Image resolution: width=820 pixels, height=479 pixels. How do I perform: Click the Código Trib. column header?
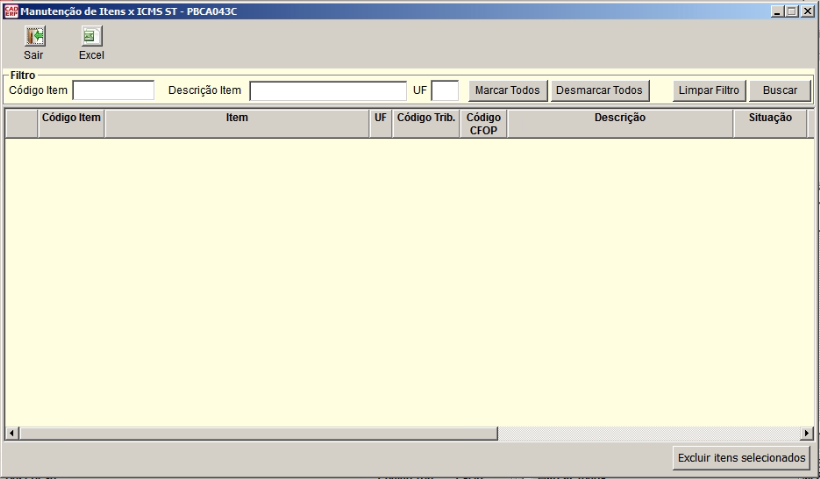click(426, 124)
